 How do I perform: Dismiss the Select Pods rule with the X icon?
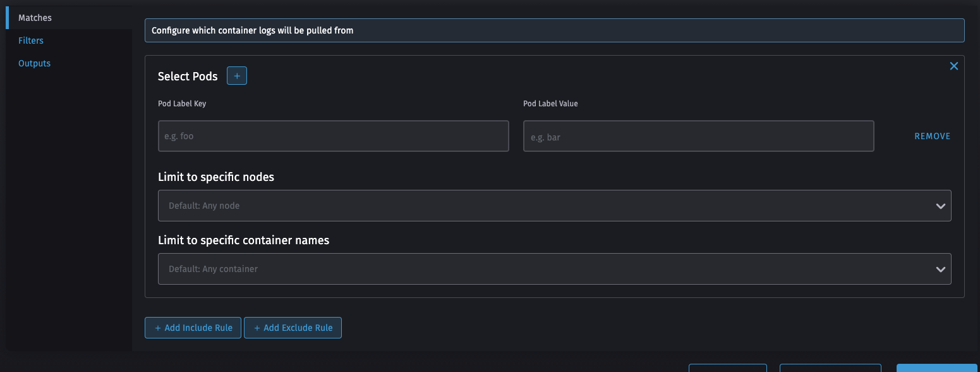pos(953,66)
